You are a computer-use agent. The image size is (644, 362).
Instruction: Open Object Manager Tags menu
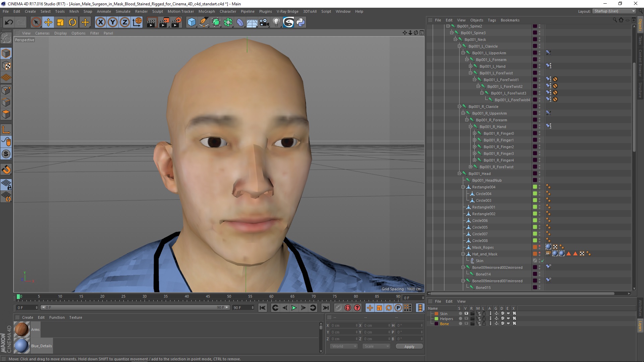tap(492, 20)
